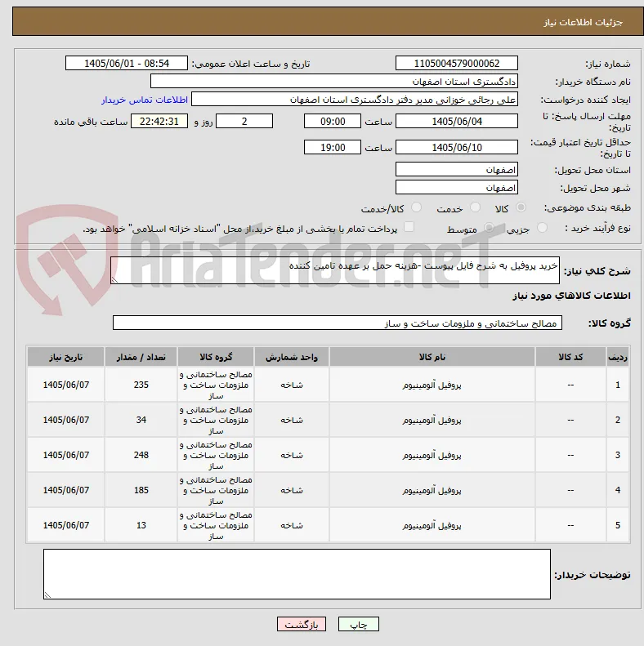Click the نام کالا column header
Image resolution: width=644 pixels, height=646 pixels.
[432, 357]
